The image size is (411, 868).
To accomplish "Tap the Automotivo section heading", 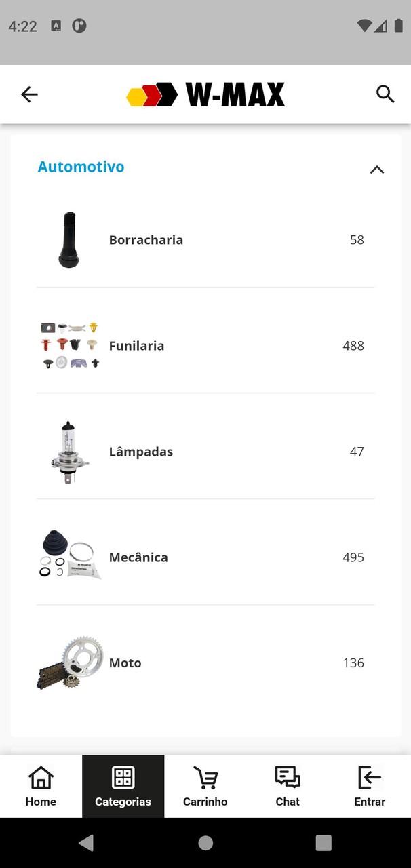I will click(x=81, y=167).
